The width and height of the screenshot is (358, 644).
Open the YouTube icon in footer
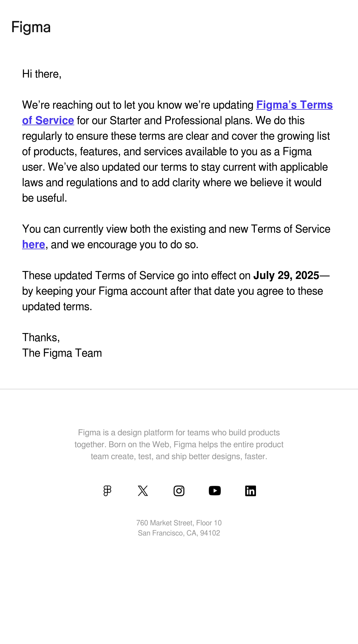pos(215,491)
